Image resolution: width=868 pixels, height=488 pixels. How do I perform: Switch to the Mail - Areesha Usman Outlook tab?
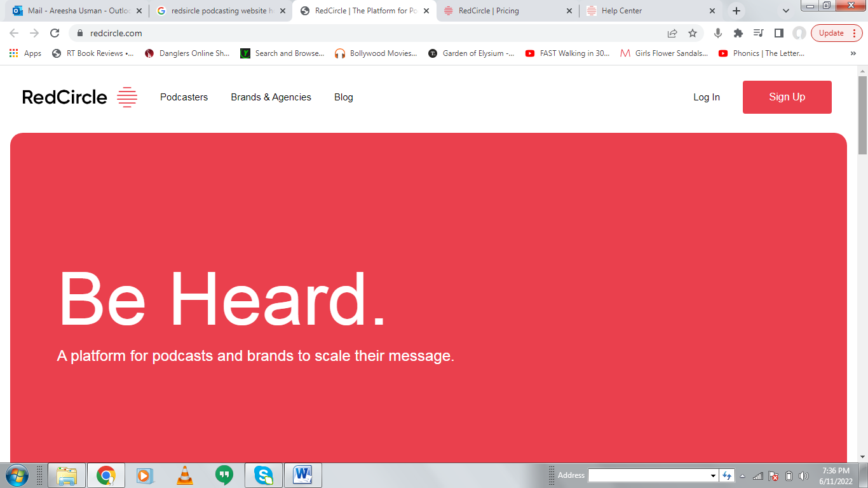coord(78,11)
